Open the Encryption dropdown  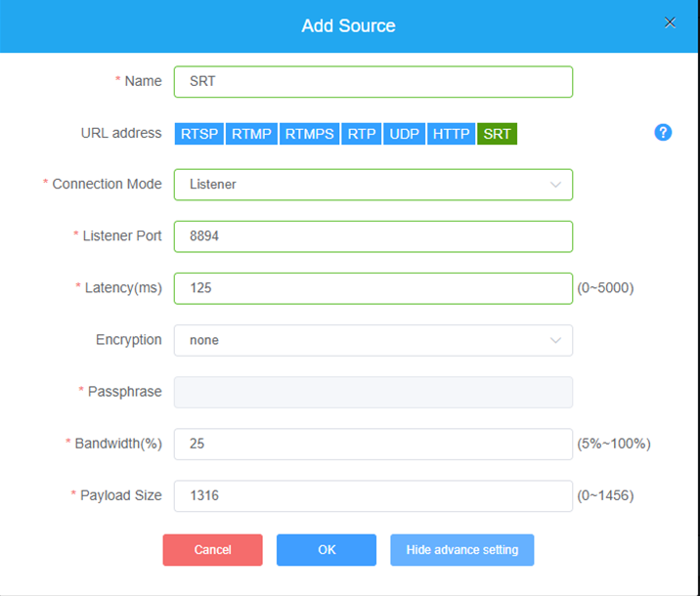[373, 340]
